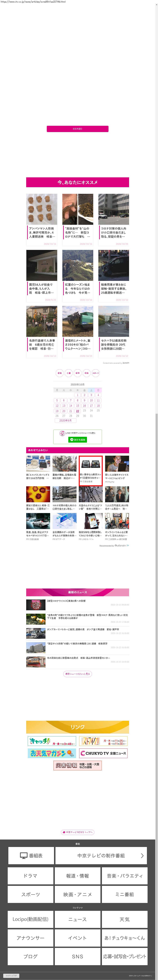Open the 軽乗用車が車8台に接触 article
Image resolution: width=158 pixels, height=980 pixels.
point(114,276)
